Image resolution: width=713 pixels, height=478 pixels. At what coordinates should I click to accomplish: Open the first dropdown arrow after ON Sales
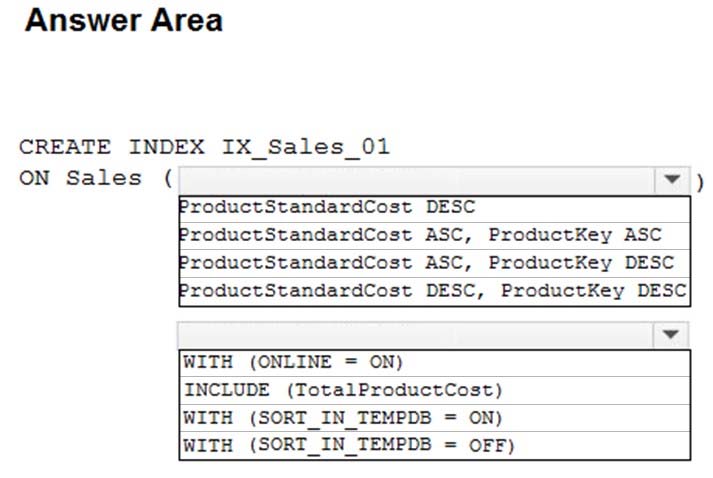point(670,181)
